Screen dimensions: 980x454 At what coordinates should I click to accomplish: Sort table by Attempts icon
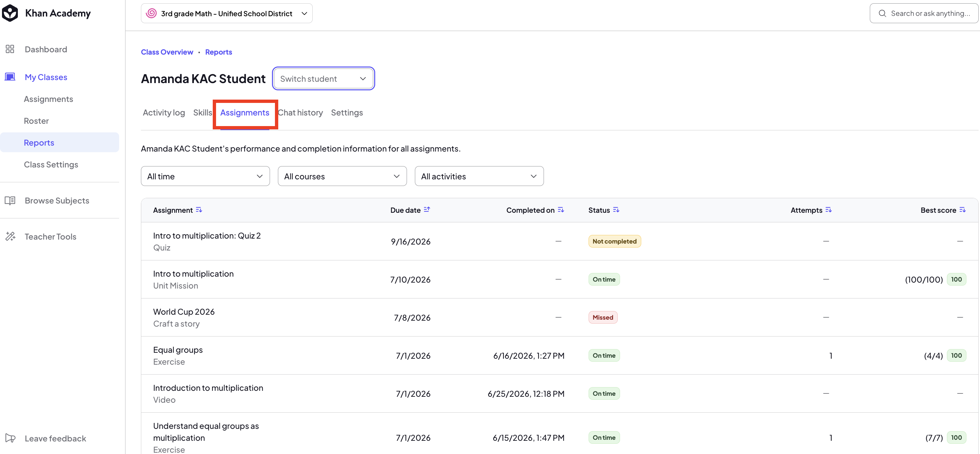pyautogui.click(x=828, y=210)
